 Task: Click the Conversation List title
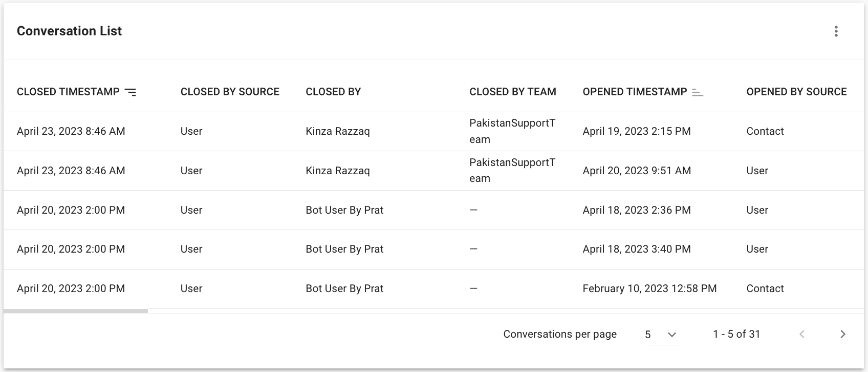tap(69, 31)
